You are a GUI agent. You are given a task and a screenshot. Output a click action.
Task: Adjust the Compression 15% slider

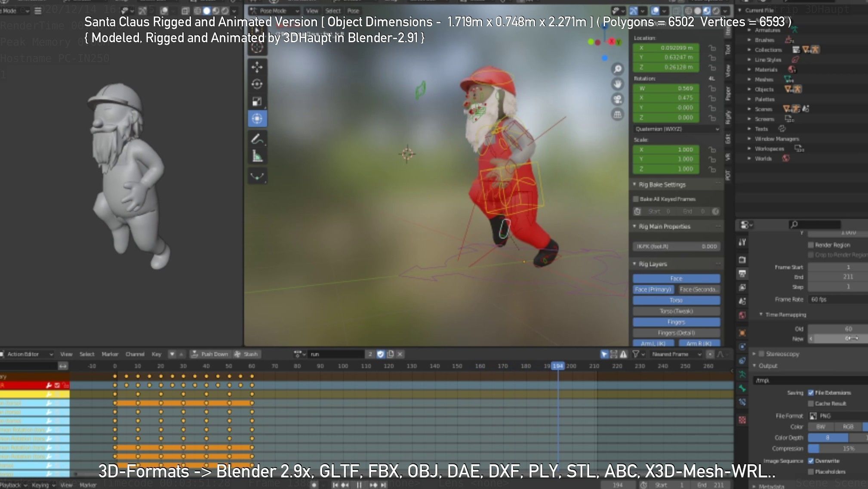coord(838,449)
